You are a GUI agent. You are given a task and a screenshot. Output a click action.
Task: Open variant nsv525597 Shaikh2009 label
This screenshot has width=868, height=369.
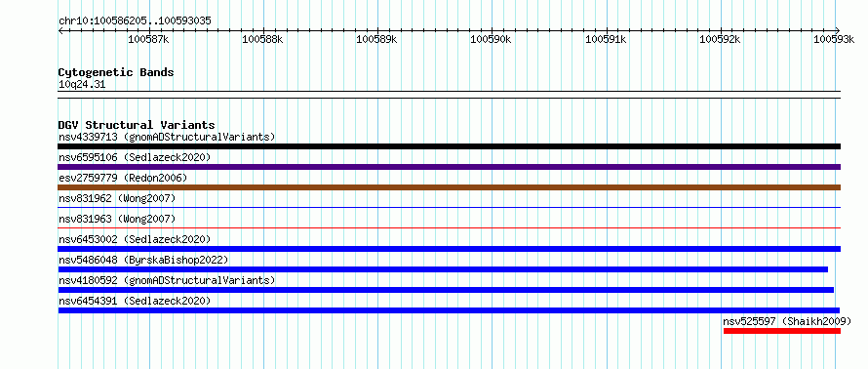point(787,321)
